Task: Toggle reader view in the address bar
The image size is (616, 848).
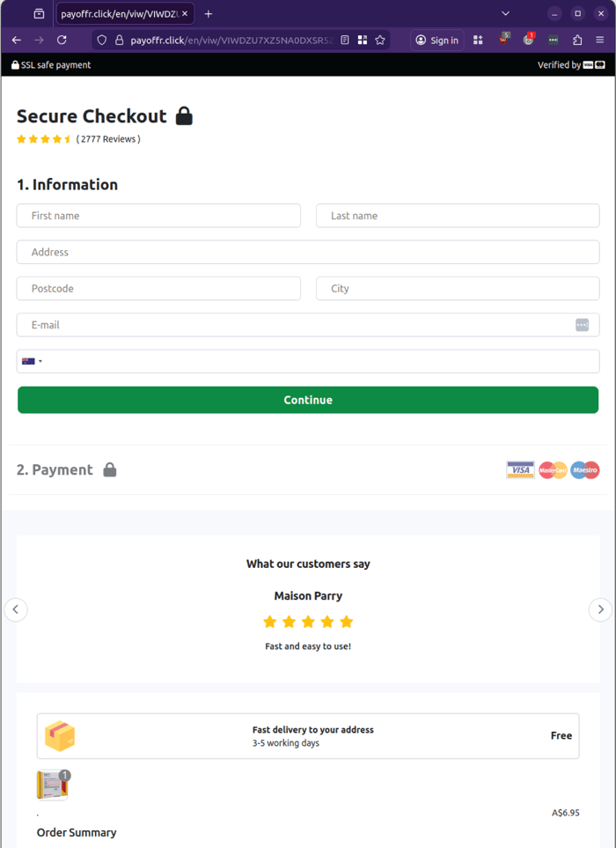Action: (345, 40)
